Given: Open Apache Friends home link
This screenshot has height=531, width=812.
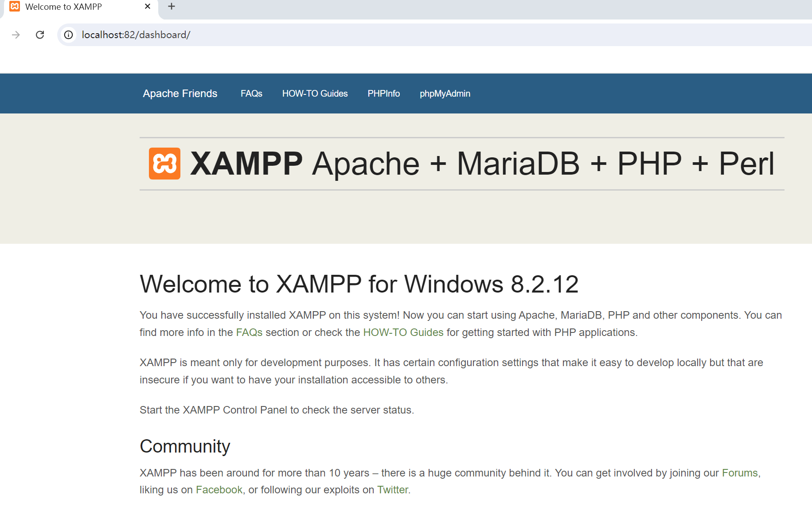Looking at the screenshot, I should point(180,94).
